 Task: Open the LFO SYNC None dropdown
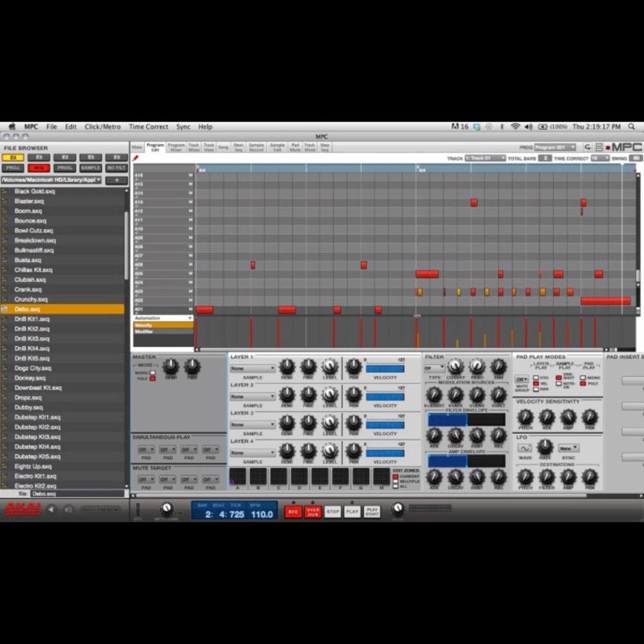[569, 448]
